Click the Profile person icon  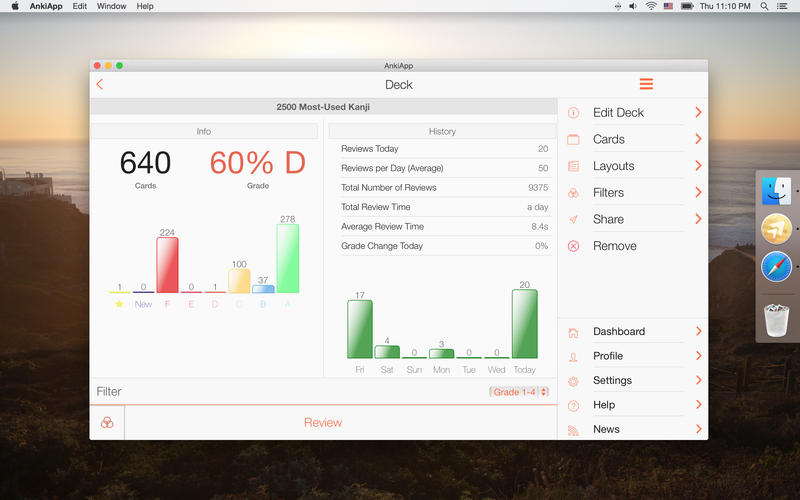573,357
